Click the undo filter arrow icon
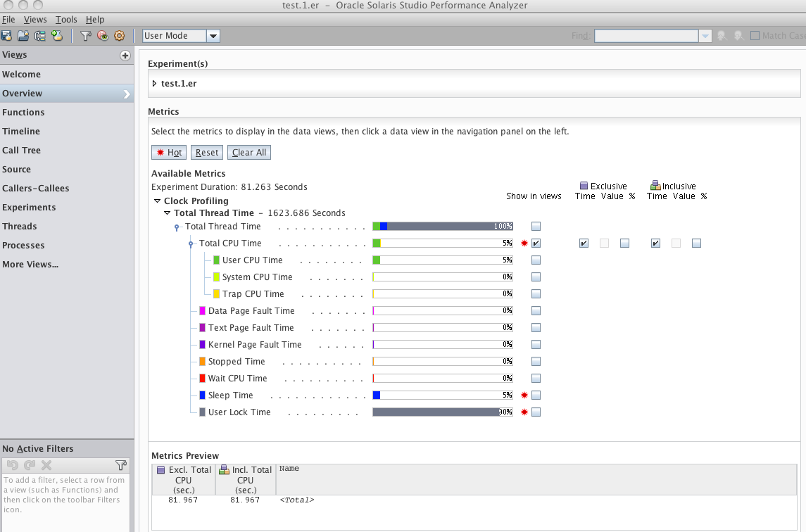 pos(13,465)
